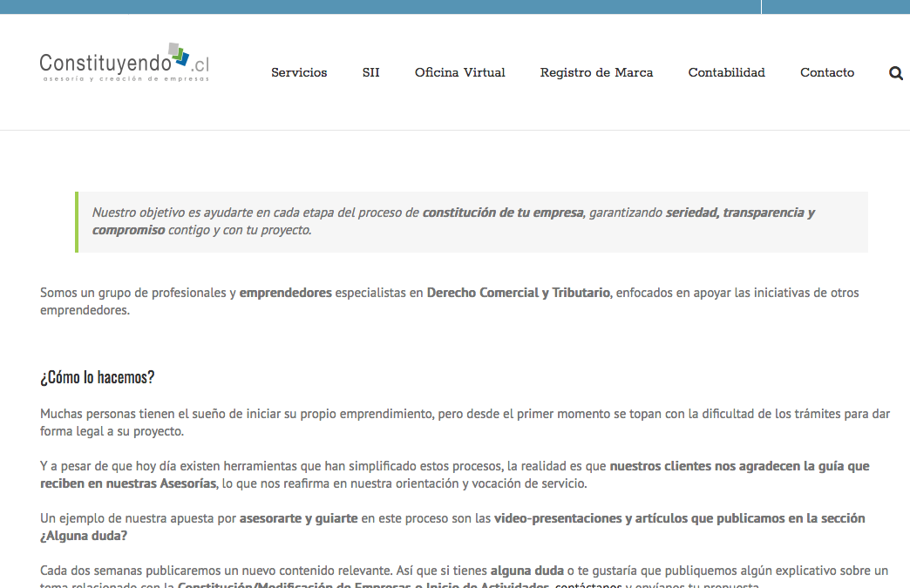Click the "¿Alguna duda?" bold text
The height and width of the screenshot is (588, 910).
point(84,536)
